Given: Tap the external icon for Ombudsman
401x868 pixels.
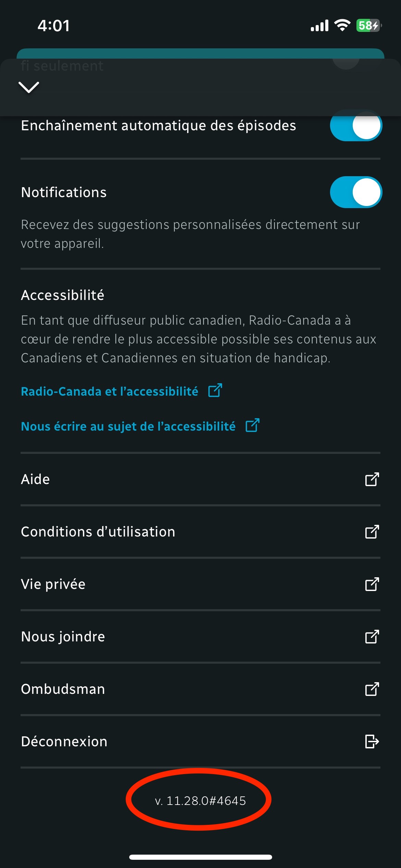Looking at the screenshot, I should point(372,689).
